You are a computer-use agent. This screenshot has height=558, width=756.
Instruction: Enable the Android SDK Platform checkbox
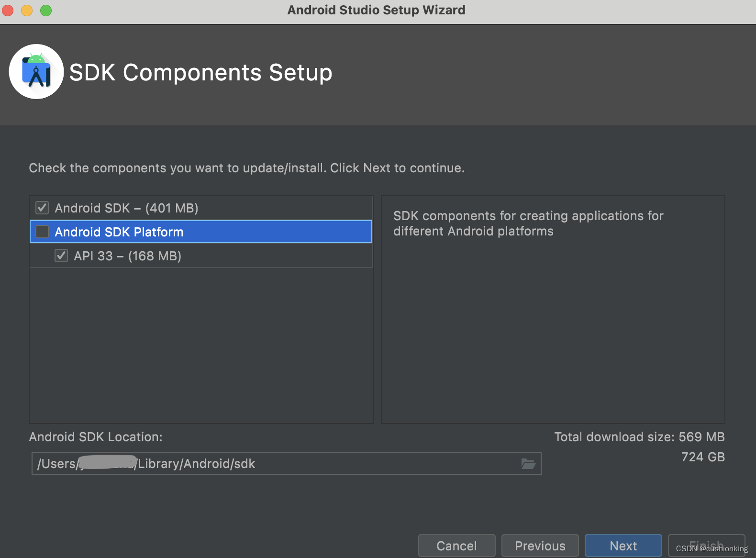[x=42, y=232]
